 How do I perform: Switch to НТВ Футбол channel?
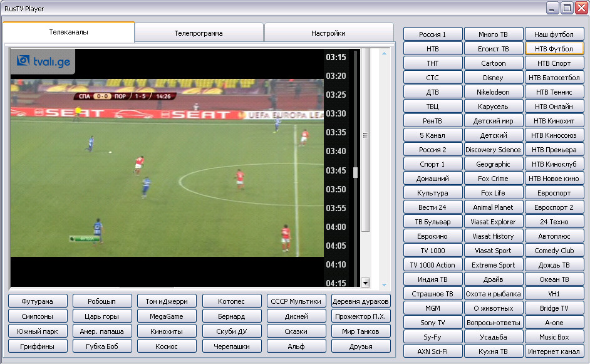click(554, 49)
